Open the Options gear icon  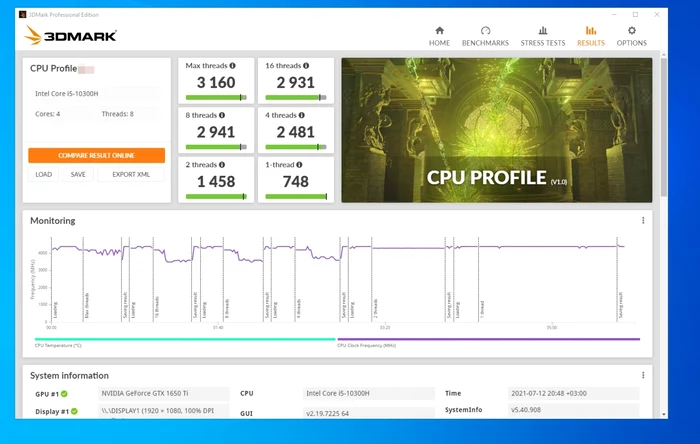631,30
